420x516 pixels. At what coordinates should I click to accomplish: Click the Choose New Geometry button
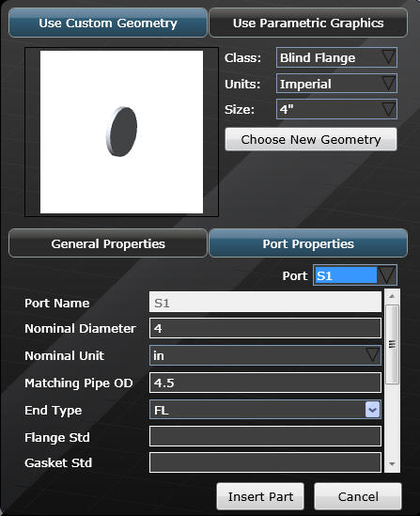(x=311, y=139)
